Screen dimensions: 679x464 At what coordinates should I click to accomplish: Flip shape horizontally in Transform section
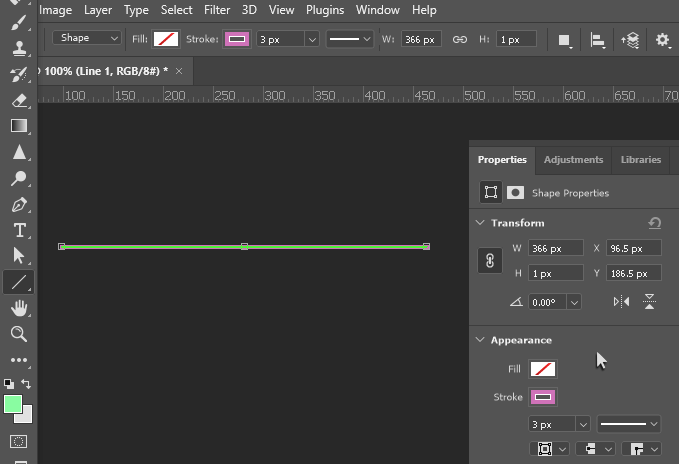click(x=621, y=302)
